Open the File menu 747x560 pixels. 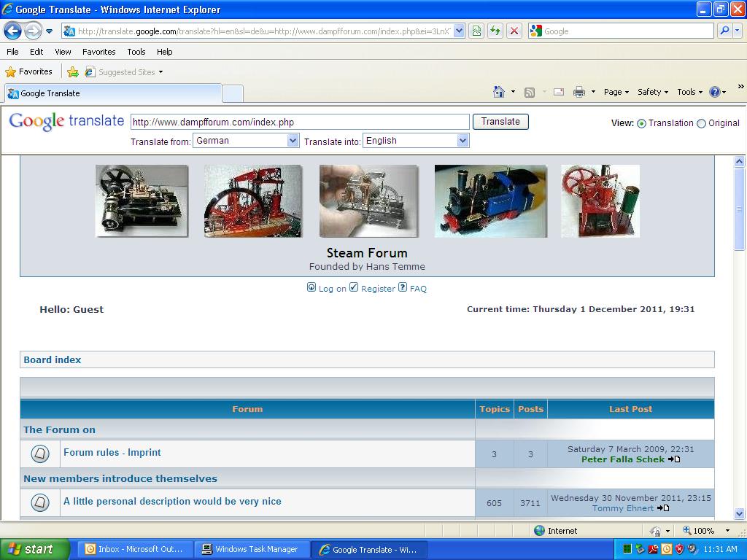coord(13,52)
